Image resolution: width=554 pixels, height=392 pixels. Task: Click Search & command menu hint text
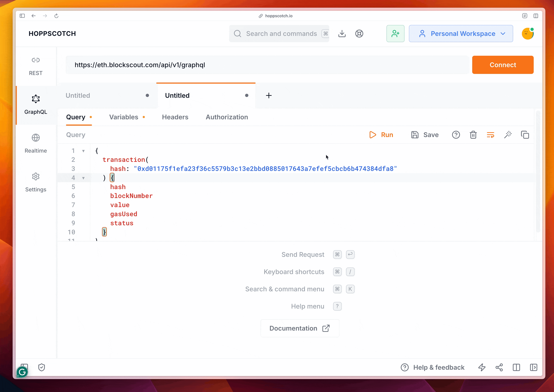285,289
